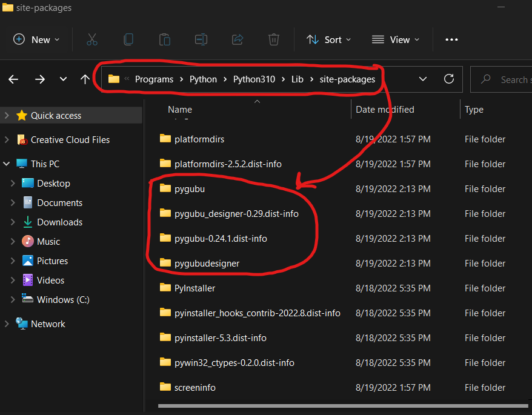
Task: Navigate back with the Back button
Action: coord(13,79)
